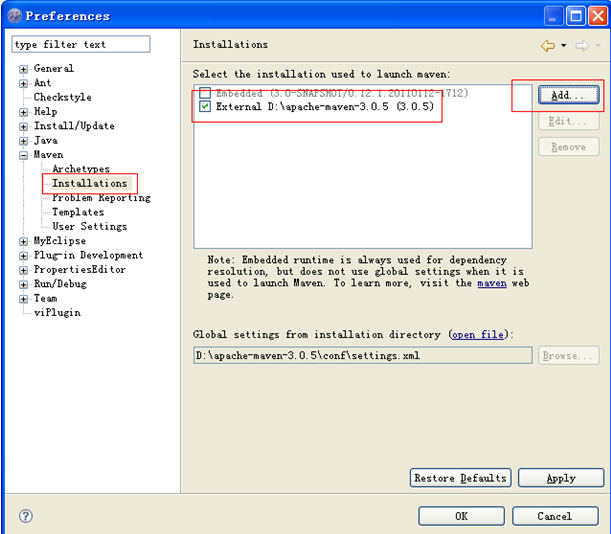The width and height of the screenshot is (611, 534).
Task: Expand the Ant tree node
Action: point(23,83)
